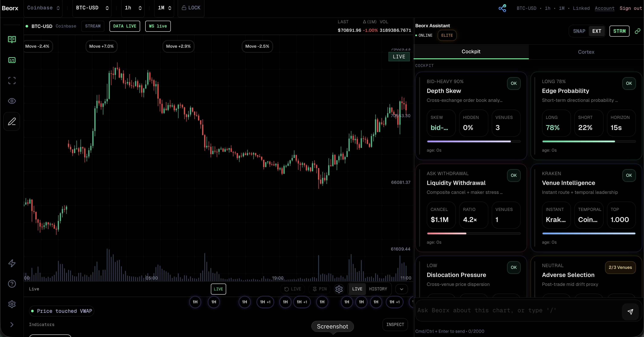Switch to the Cortex tab
The height and width of the screenshot is (337, 644).
click(x=586, y=52)
